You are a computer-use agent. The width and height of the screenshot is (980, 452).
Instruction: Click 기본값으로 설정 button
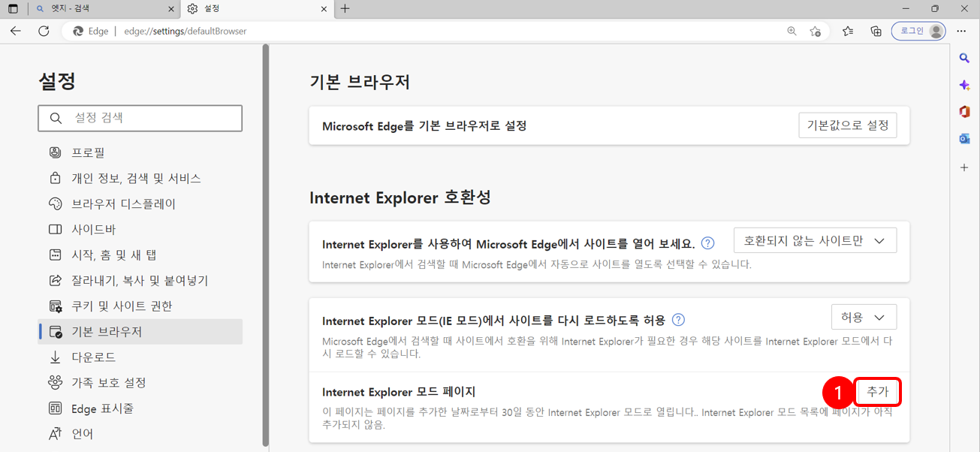[847, 125]
